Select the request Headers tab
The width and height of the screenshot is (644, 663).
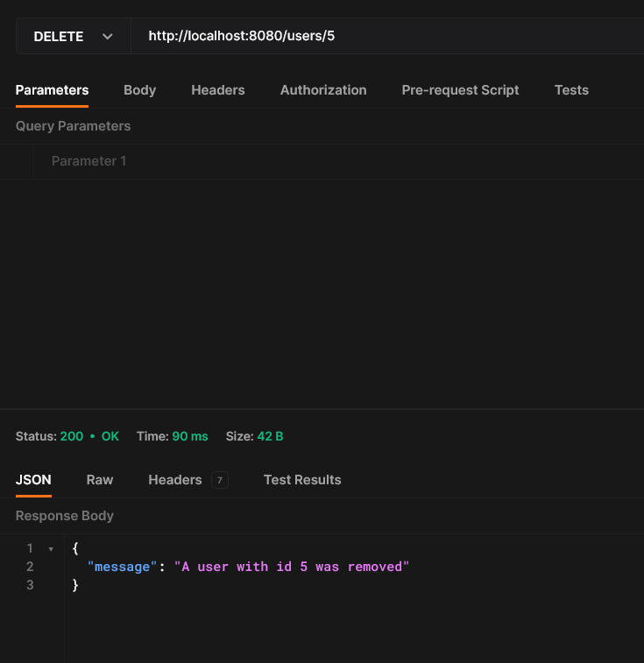click(218, 90)
